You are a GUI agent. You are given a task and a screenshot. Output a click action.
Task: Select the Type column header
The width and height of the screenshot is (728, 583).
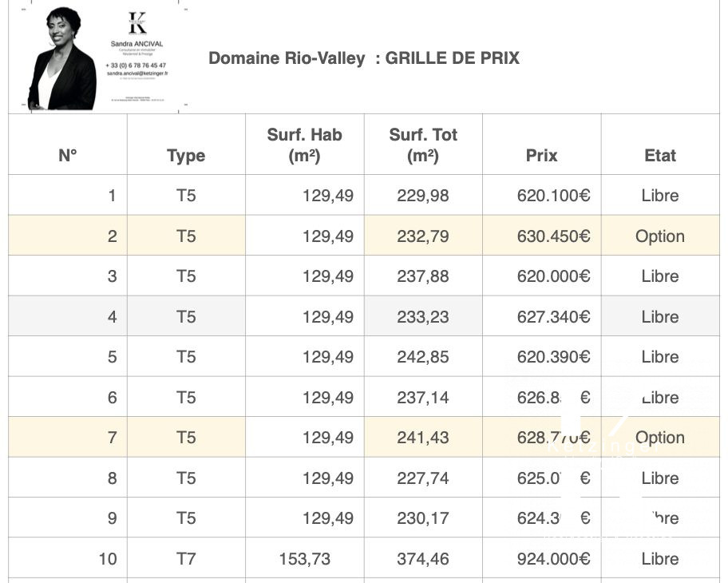(x=186, y=156)
